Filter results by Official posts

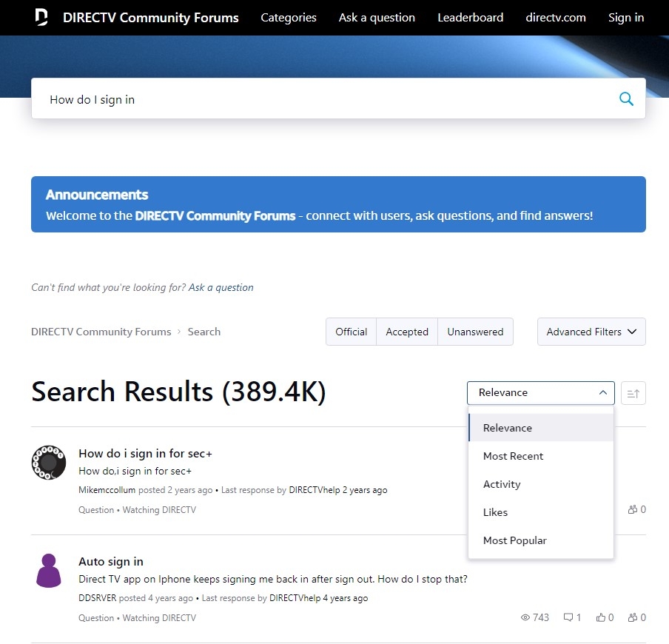[x=351, y=332]
